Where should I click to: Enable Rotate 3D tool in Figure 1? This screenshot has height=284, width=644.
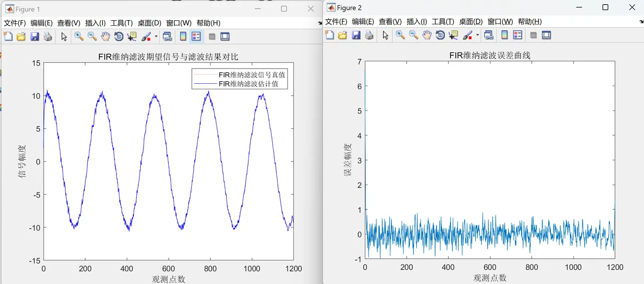pos(119,36)
